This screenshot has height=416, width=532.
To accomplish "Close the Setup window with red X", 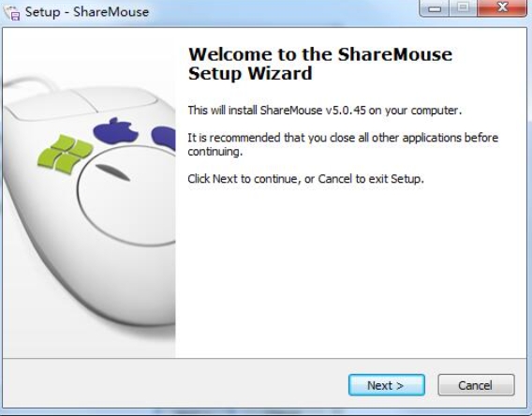I will point(502,8).
